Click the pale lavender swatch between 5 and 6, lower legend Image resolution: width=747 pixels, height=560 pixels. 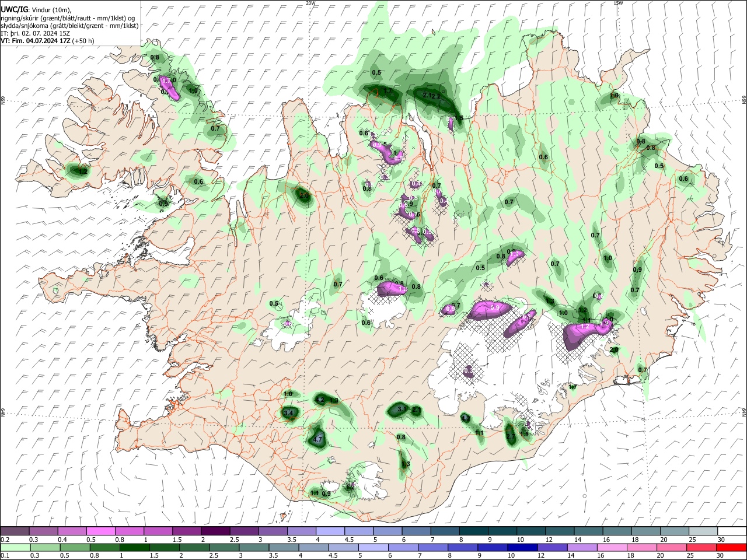(x=373, y=547)
